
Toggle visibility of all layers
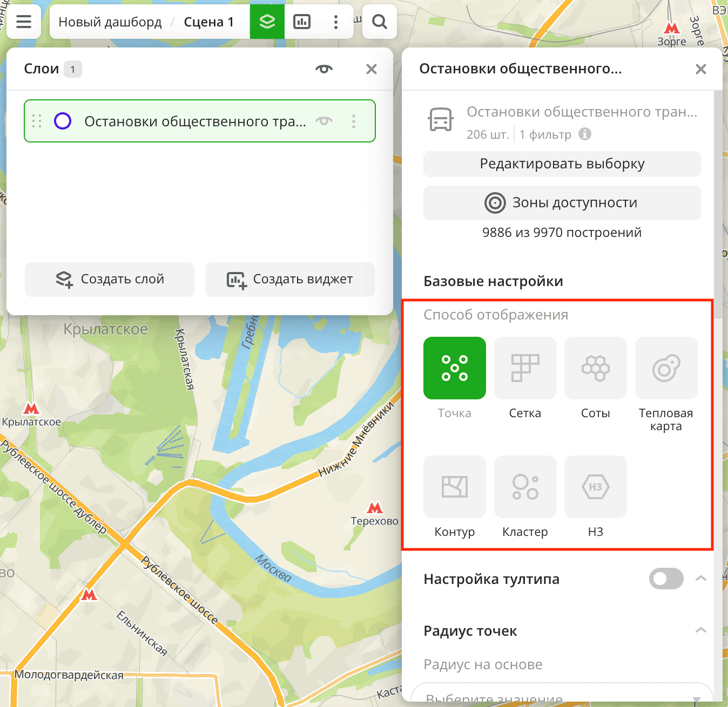(x=324, y=69)
